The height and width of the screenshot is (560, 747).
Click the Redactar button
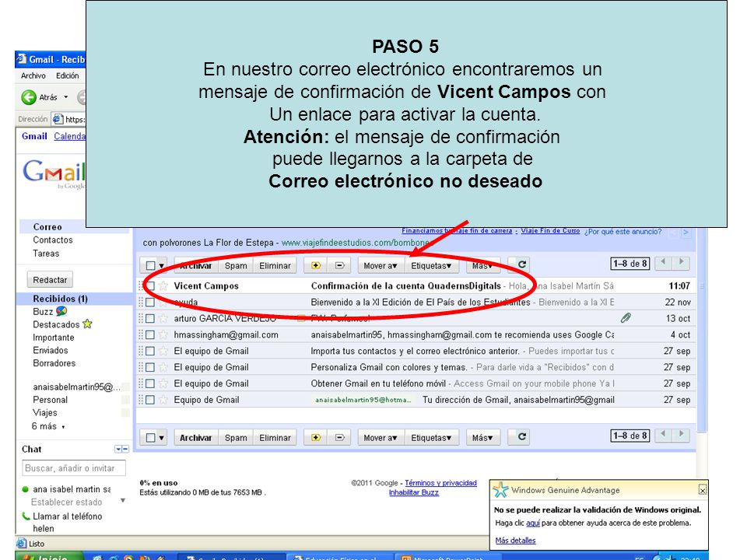point(50,279)
